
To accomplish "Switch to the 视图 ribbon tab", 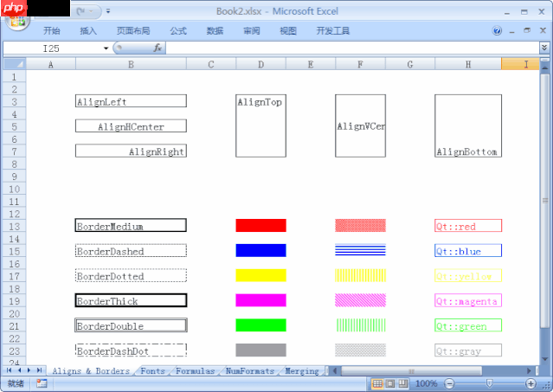I will tap(288, 31).
